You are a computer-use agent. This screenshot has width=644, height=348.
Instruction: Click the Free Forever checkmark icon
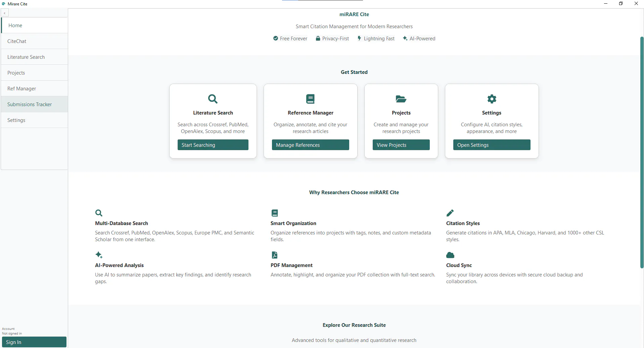pyautogui.click(x=276, y=38)
